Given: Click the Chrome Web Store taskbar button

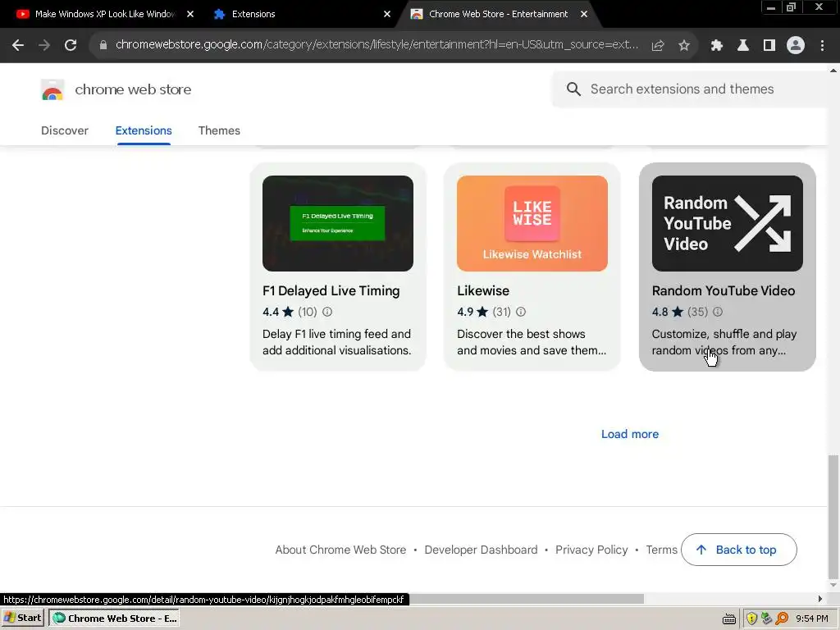Looking at the screenshot, I should [x=114, y=619].
